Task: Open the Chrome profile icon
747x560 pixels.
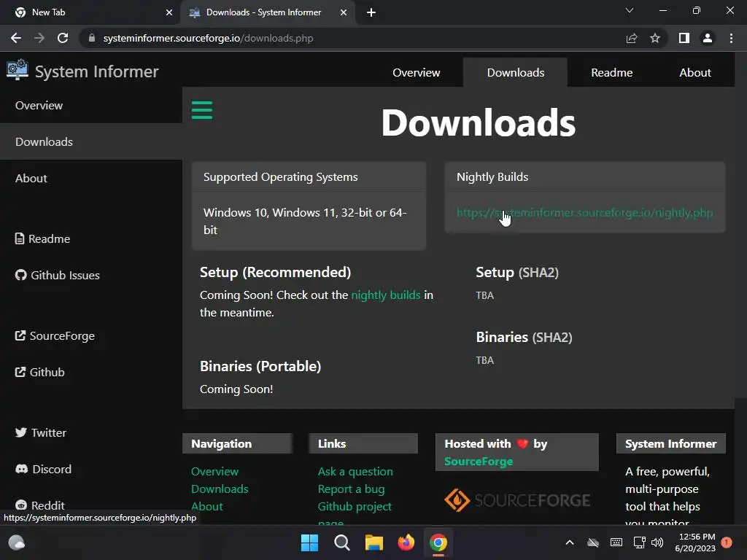Action: coord(708,38)
